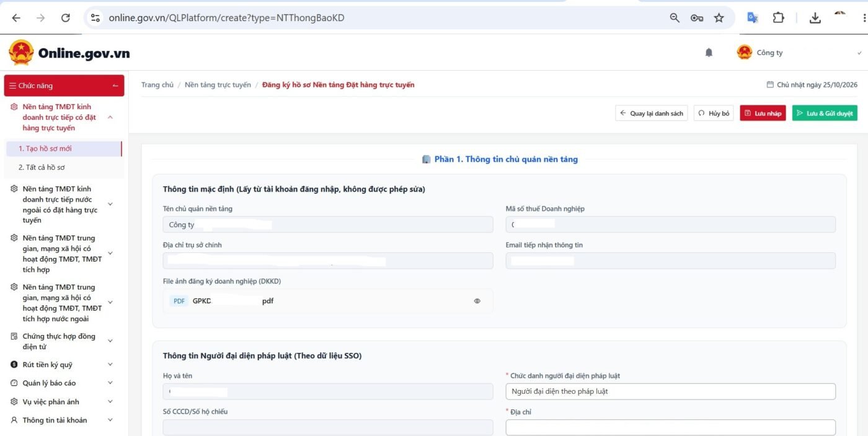This screenshot has width=868, height=436.
Task: Collapse the Chức năng sidebar with its arrow
Action: [115, 86]
